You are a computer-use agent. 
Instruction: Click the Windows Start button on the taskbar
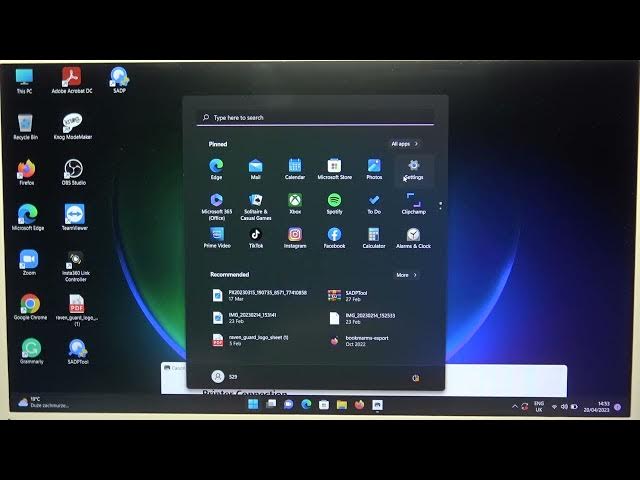[253, 404]
